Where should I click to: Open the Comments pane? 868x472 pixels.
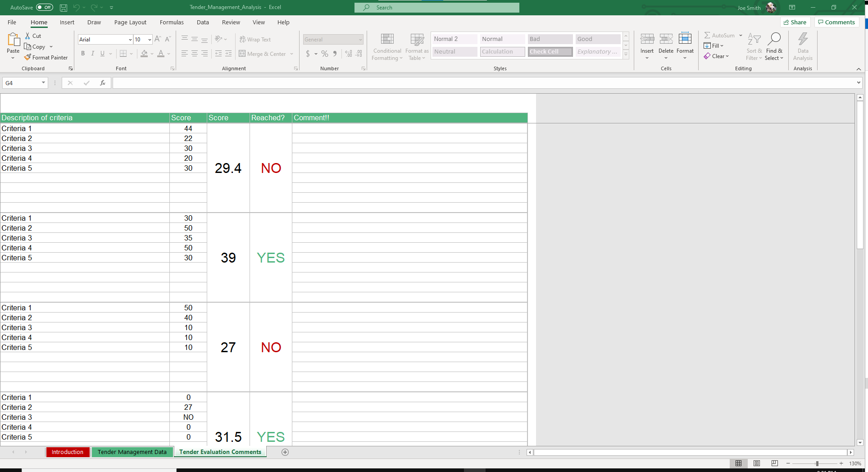click(x=836, y=22)
